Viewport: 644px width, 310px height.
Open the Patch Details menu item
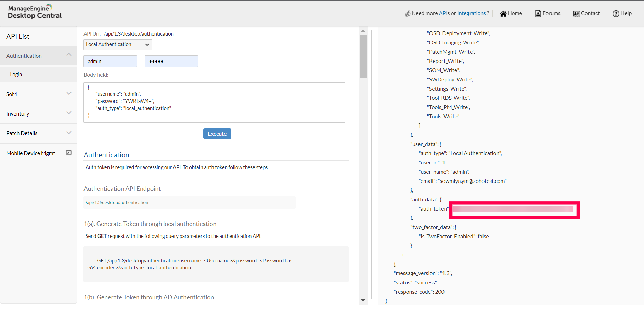(38, 133)
